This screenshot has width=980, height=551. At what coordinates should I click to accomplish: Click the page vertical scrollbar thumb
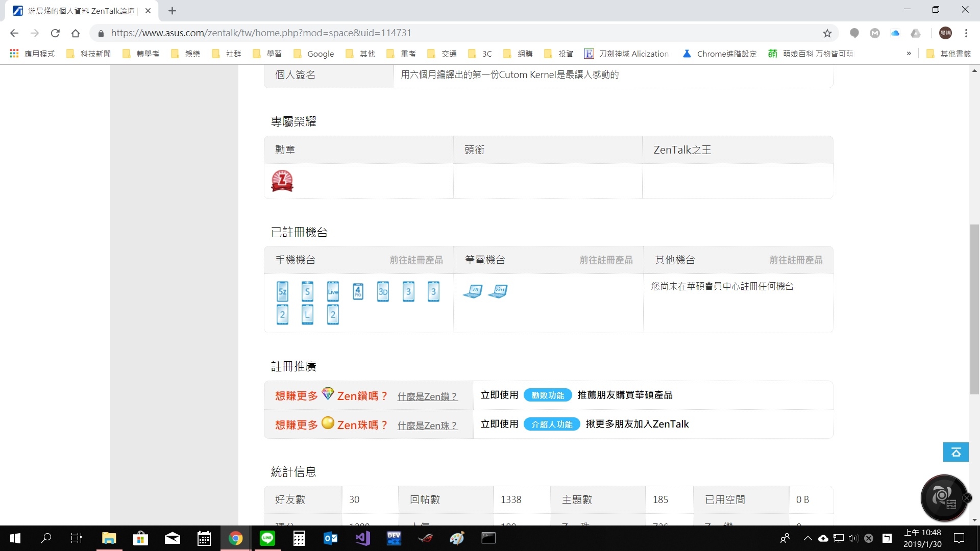[x=974, y=309]
